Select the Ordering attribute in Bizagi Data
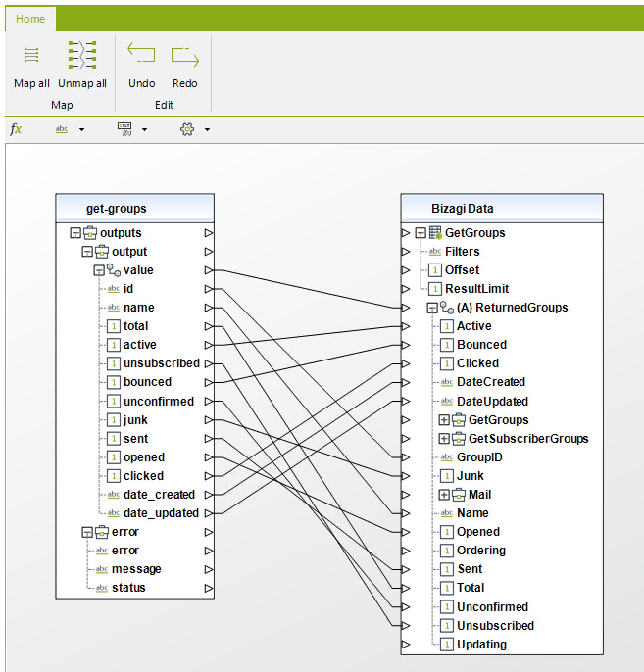The width and height of the screenshot is (644, 672). [481, 550]
